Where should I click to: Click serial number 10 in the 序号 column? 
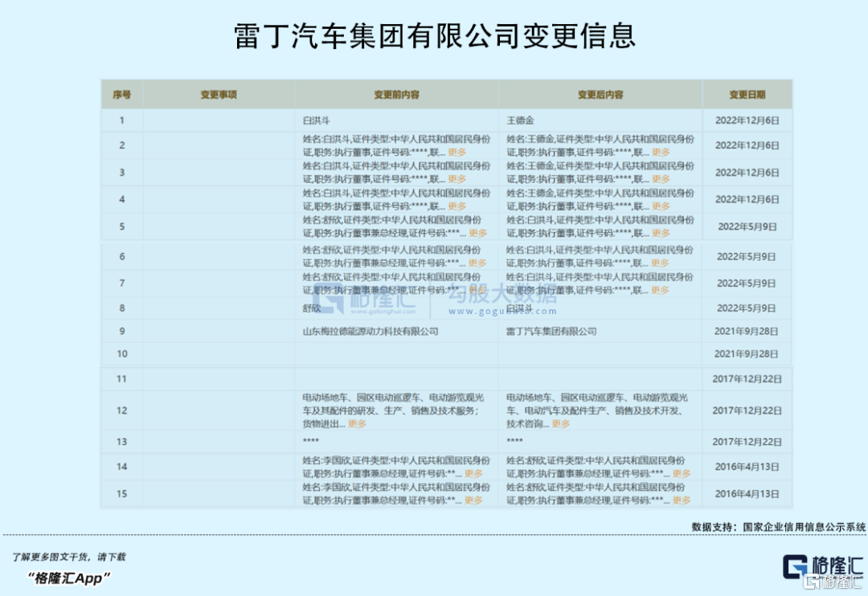(x=122, y=353)
